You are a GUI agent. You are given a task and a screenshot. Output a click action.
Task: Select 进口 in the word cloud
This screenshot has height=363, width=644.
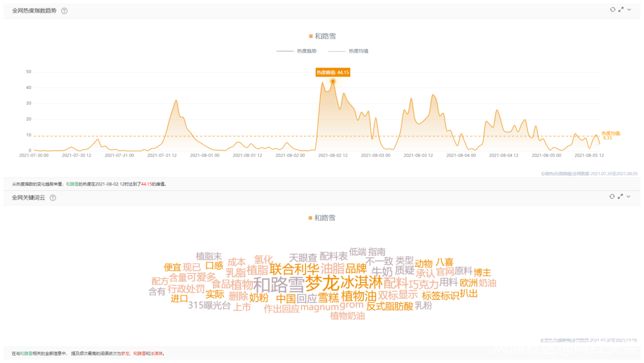[179, 299]
